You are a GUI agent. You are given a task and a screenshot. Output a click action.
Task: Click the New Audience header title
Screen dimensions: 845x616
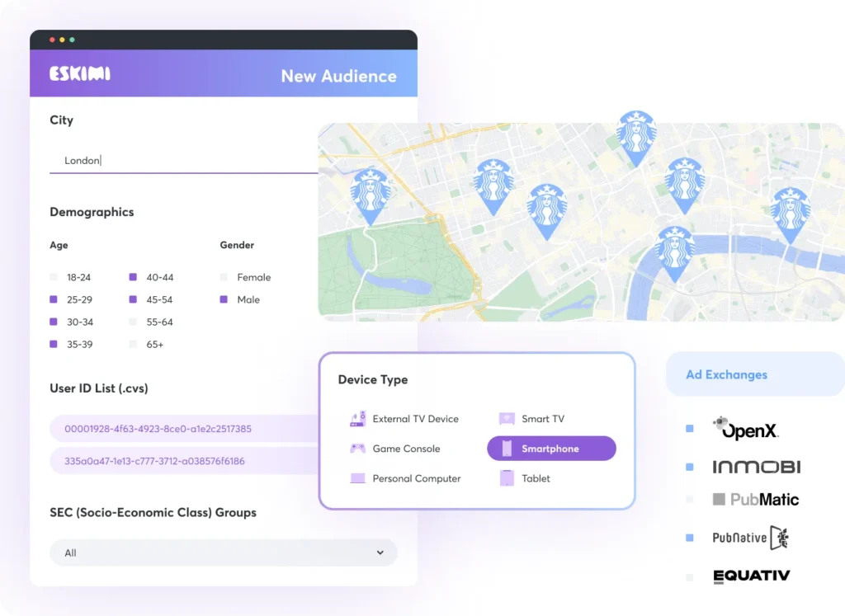coord(338,76)
